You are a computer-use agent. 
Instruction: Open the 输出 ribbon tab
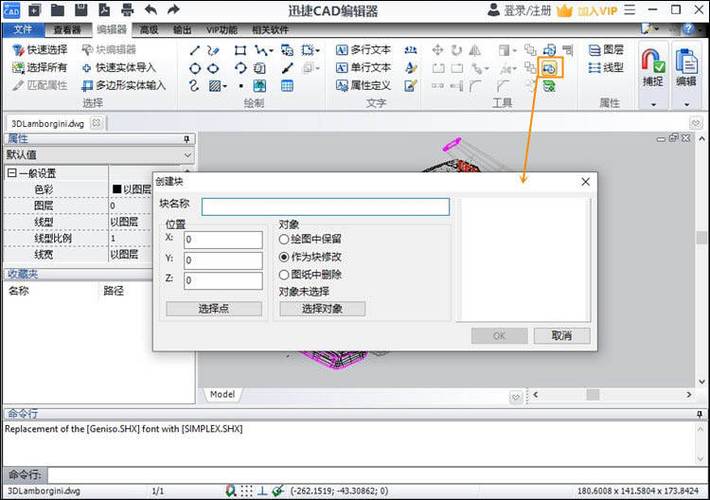click(183, 30)
